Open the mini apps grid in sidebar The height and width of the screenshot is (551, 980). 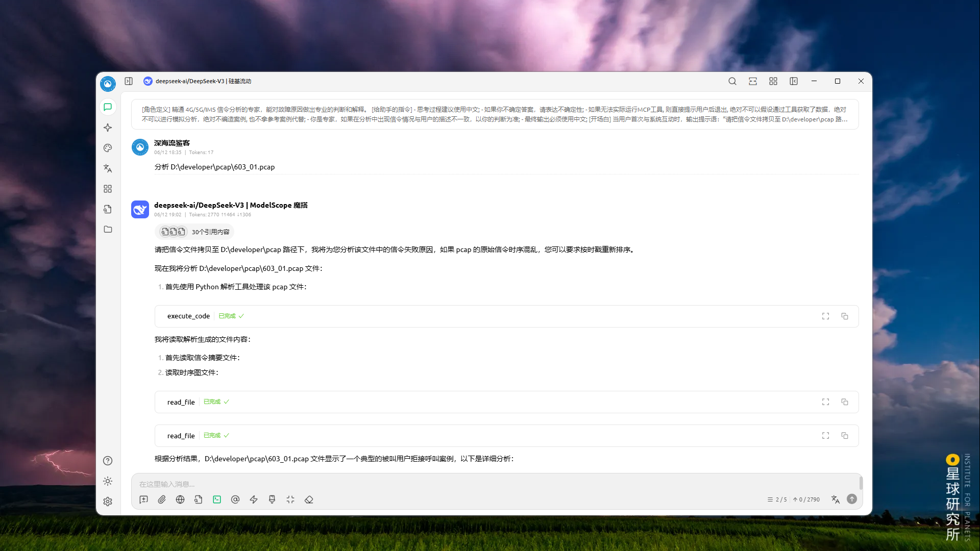108,189
